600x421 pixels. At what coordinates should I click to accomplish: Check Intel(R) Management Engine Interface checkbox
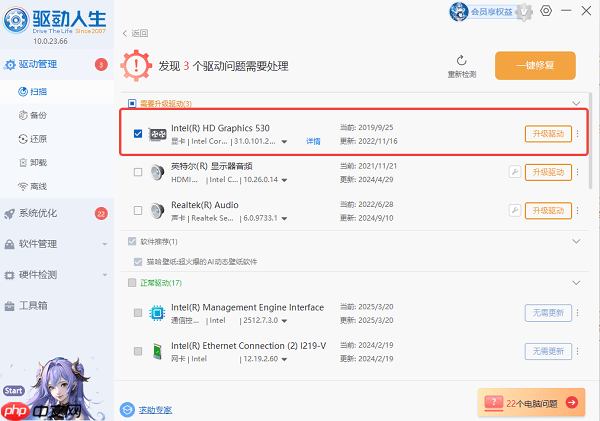click(x=138, y=313)
